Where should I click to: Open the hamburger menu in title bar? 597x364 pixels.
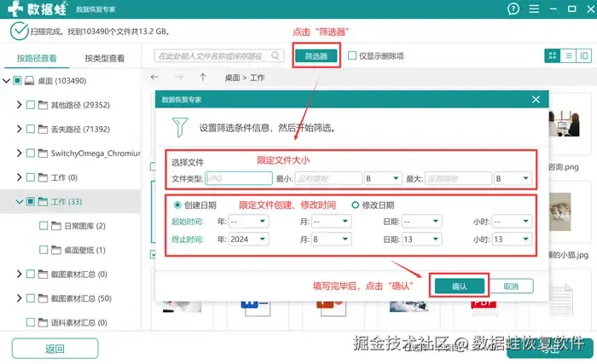(x=534, y=9)
